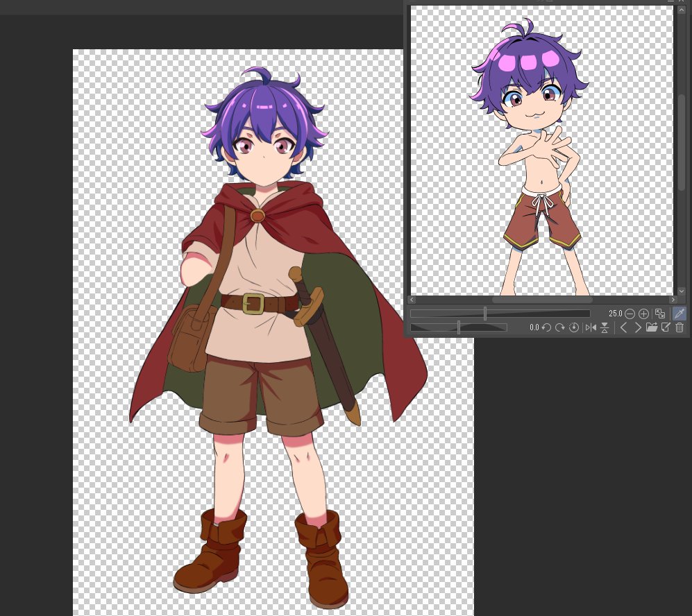Rotate Sub View image clockwise
Viewport: 692px width, 616px height.
[559, 327]
